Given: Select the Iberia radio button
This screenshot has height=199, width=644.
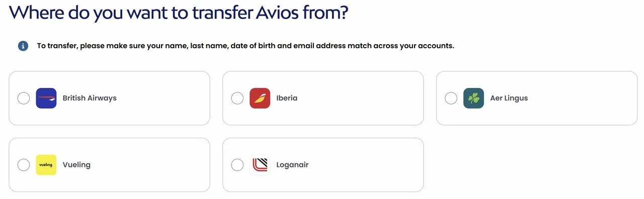Looking at the screenshot, I should tap(237, 98).
